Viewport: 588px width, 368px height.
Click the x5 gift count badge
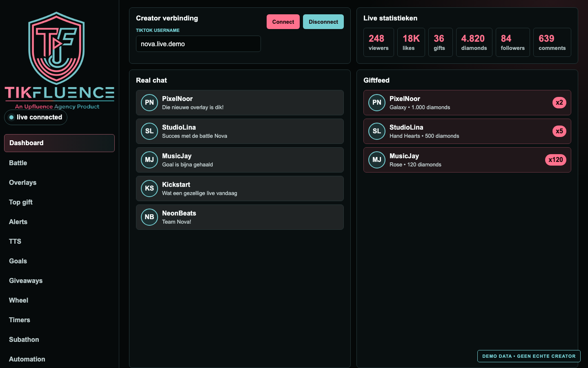click(559, 131)
